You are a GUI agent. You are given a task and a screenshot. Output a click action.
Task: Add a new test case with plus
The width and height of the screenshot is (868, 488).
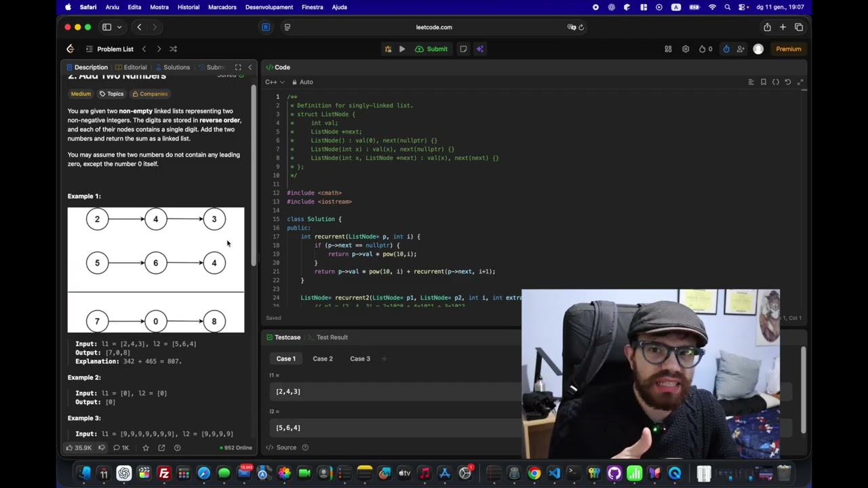tap(384, 359)
